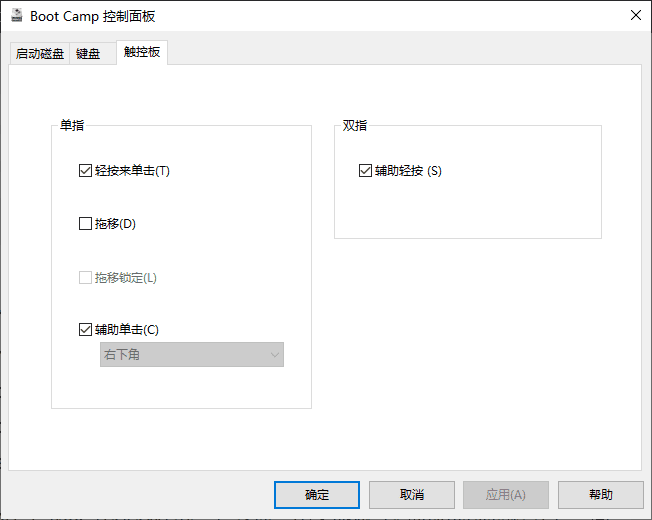
Task: Click the chevron arrow of 右下角 dropdown
Action: click(274, 355)
